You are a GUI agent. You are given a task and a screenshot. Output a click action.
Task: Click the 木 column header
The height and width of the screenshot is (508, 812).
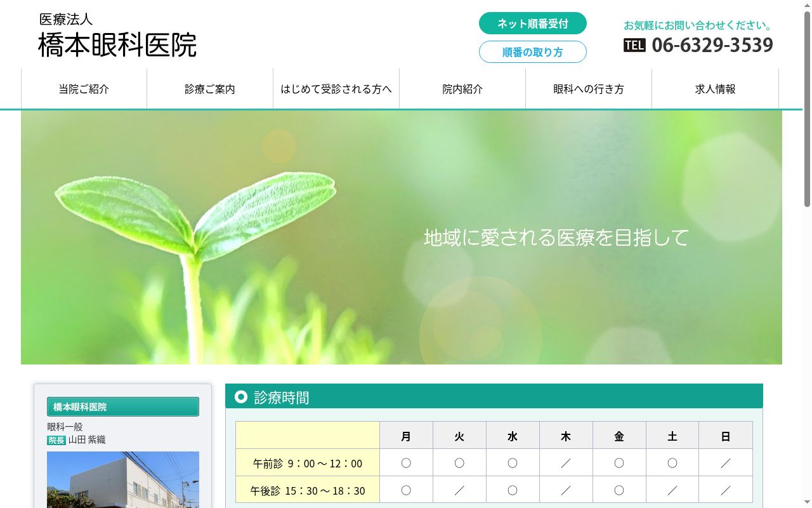click(x=566, y=436)
